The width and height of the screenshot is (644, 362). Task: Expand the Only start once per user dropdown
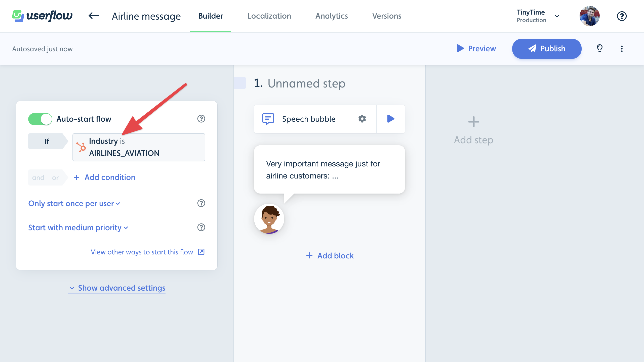click(x=75, y=203)
